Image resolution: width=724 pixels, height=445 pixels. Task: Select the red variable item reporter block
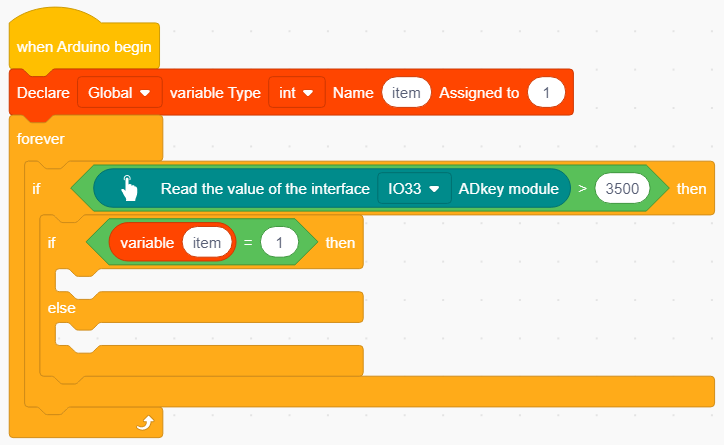click(172, 242)
